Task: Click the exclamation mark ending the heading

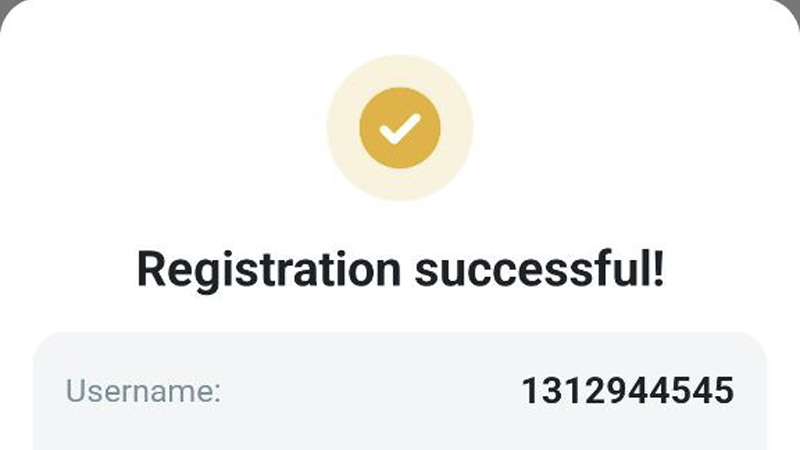Action: (x=657, y=269)
